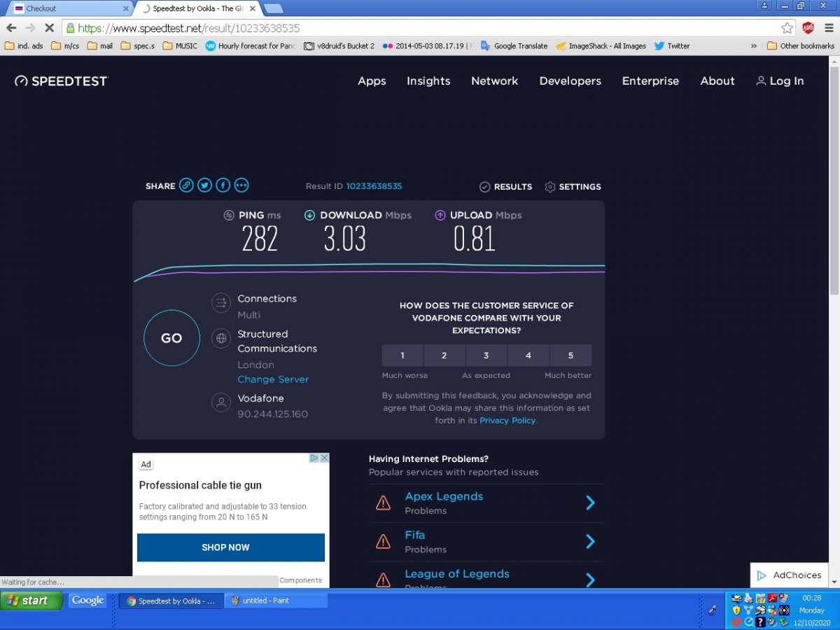Click the Windows start button
Viewport: 840px width, 630px height.
coord(31,601)
